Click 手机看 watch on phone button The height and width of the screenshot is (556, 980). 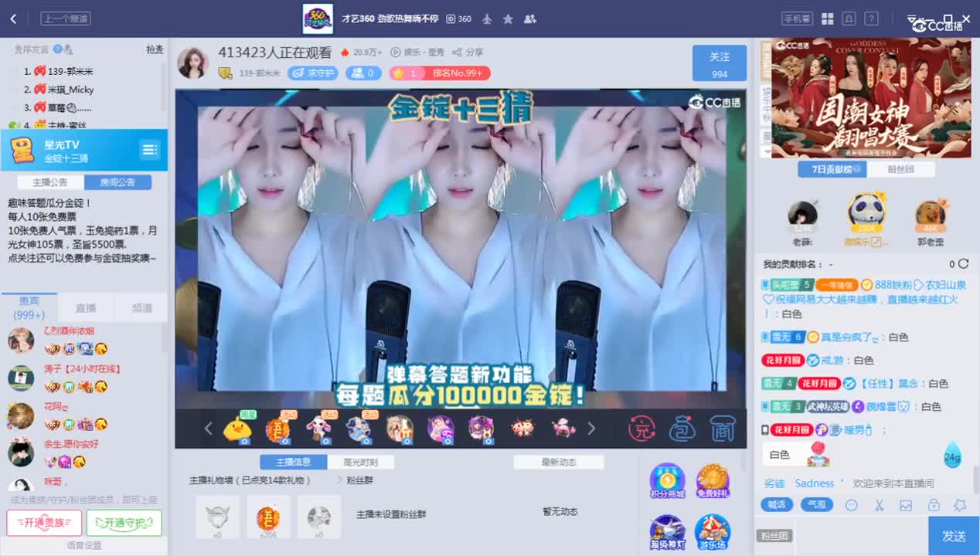pos(798,19)
